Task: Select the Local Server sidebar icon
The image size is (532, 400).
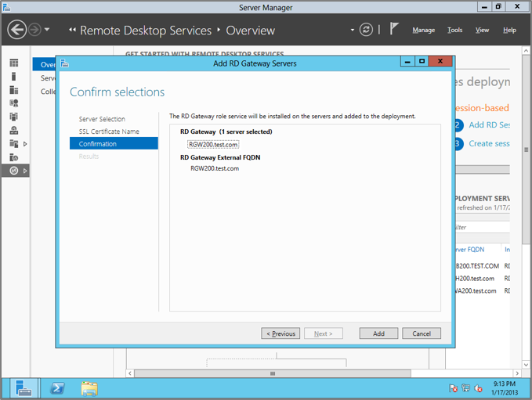Action: tap(13, 77)
